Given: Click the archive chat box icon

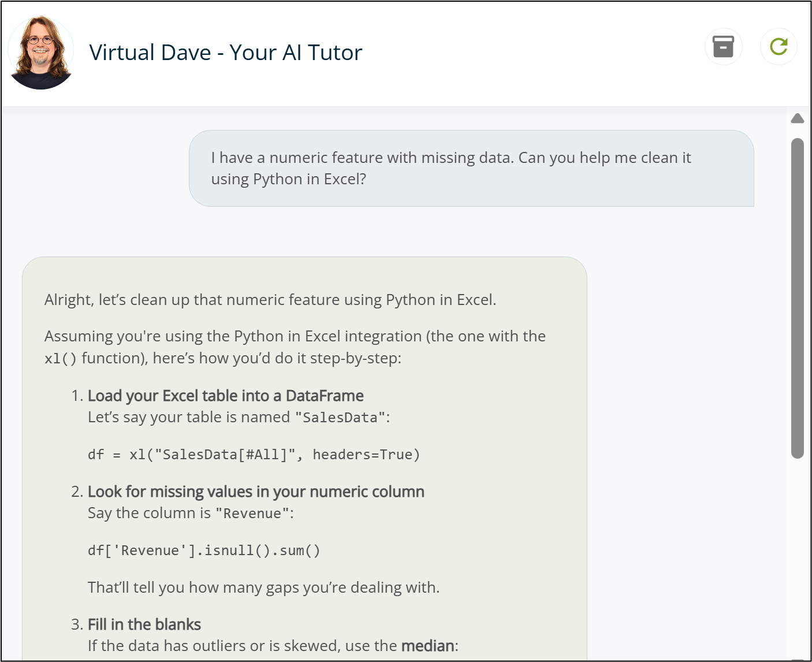Looking at the screenshot, I should 723,47.
